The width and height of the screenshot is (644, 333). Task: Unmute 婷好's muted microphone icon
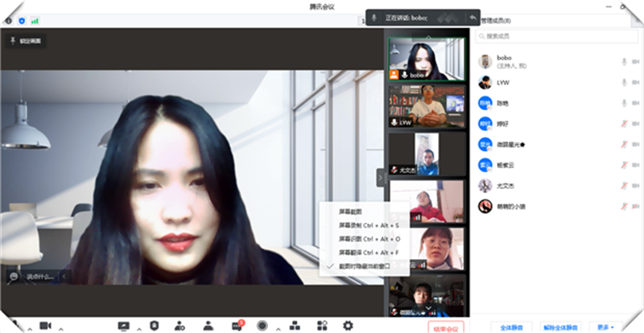625,124
